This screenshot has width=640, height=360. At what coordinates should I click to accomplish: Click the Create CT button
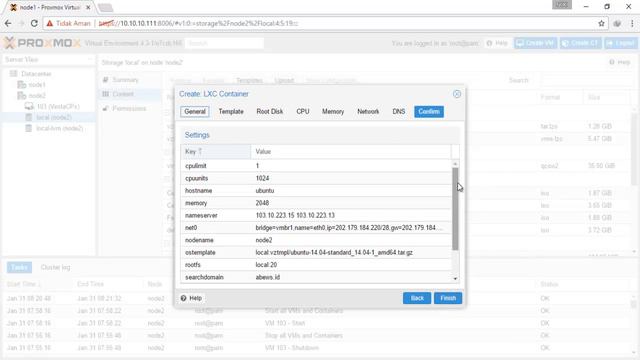(x=580, y=43)
